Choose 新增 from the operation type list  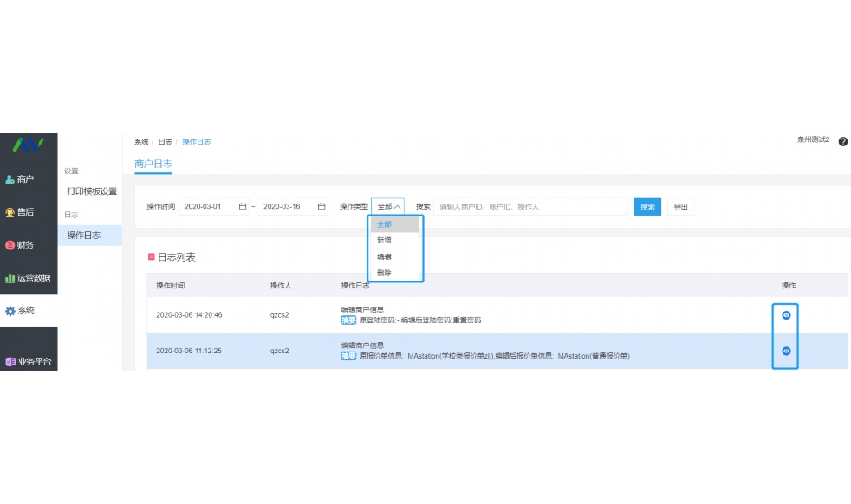384,241
